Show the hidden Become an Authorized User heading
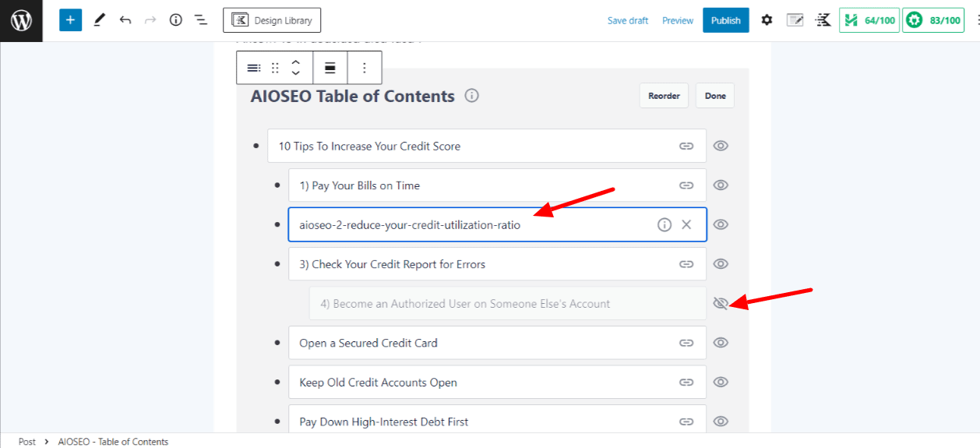The image size is (980, 448). click(x=721, y=304)
